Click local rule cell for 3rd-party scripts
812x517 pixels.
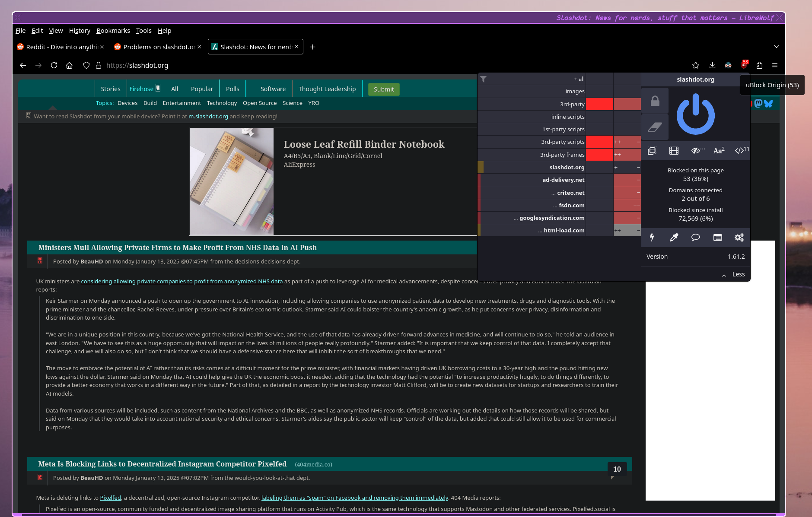(x=627, y=142)
